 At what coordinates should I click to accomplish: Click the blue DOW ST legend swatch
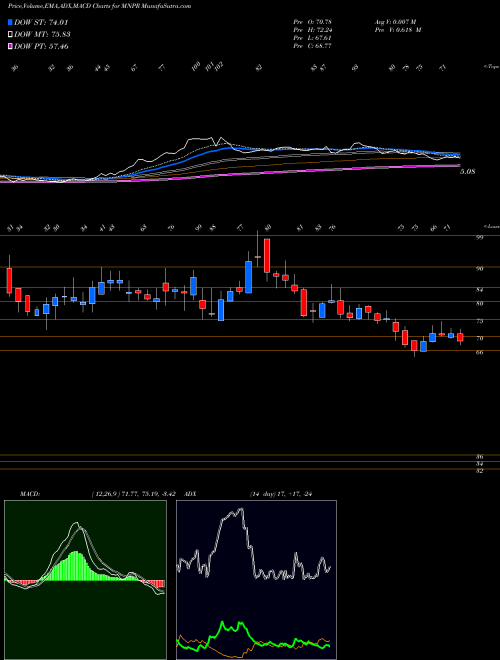[x=11, y=23]
